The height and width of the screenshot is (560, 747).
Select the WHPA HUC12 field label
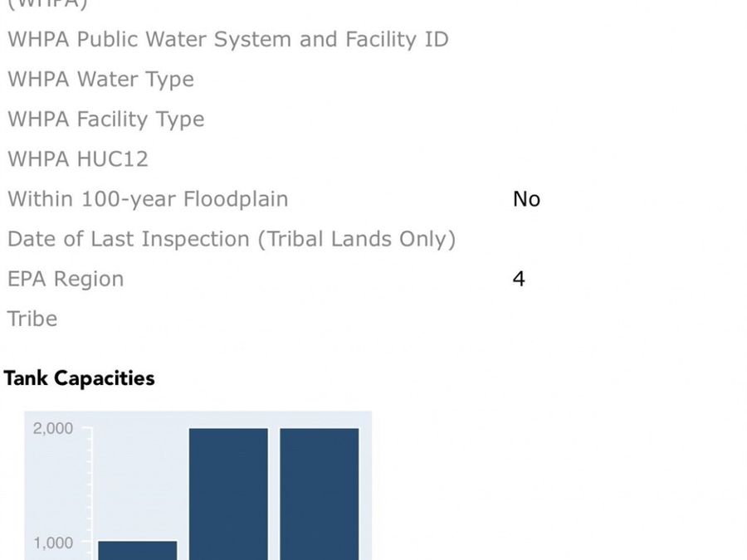[77, 159]
